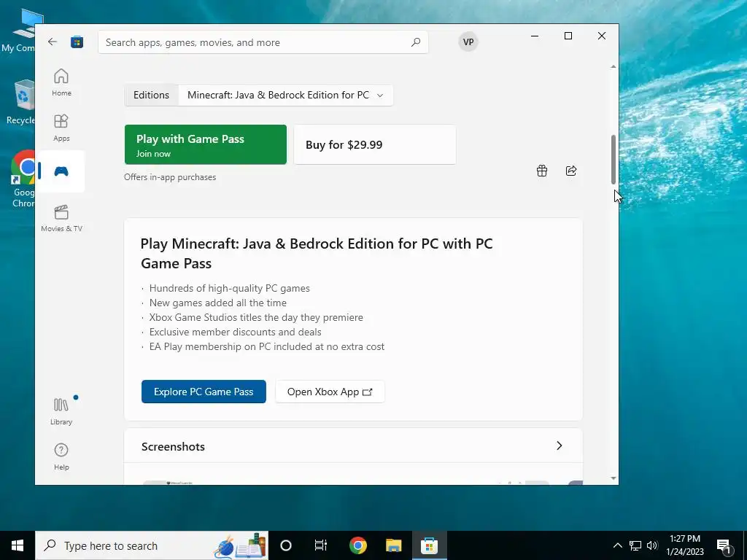The height and width of the screenshot is (560, 747).
Task: Open the Home section in sidebar
Action: point(61,82)
